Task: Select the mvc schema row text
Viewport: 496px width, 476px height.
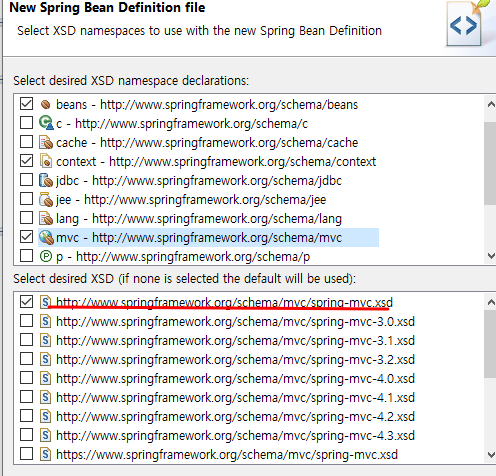Action: pyautogui.click(x=199, y=238)
